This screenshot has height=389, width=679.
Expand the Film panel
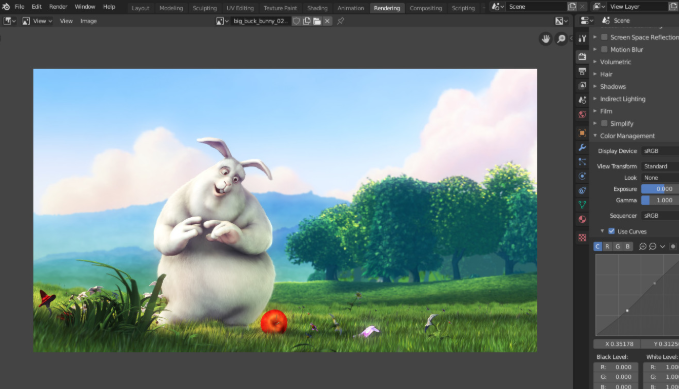click(x=606, y=111)
